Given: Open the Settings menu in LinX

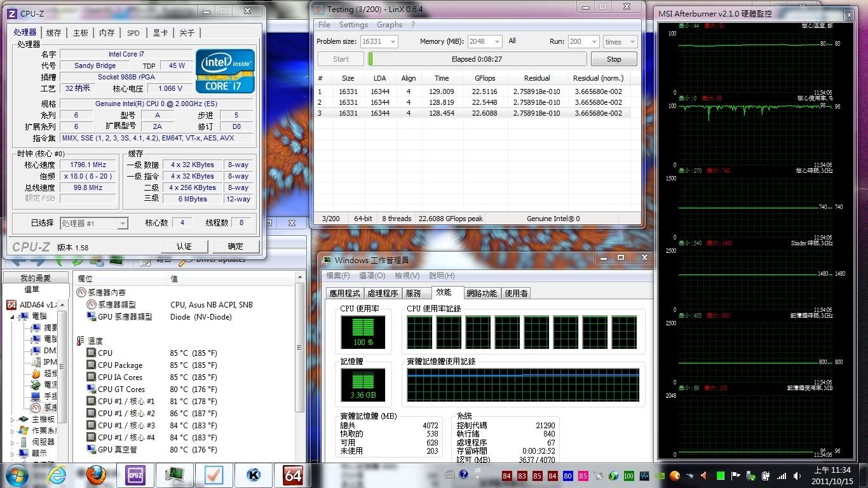Looking at the screenshot, I should (x=353, y=25).
